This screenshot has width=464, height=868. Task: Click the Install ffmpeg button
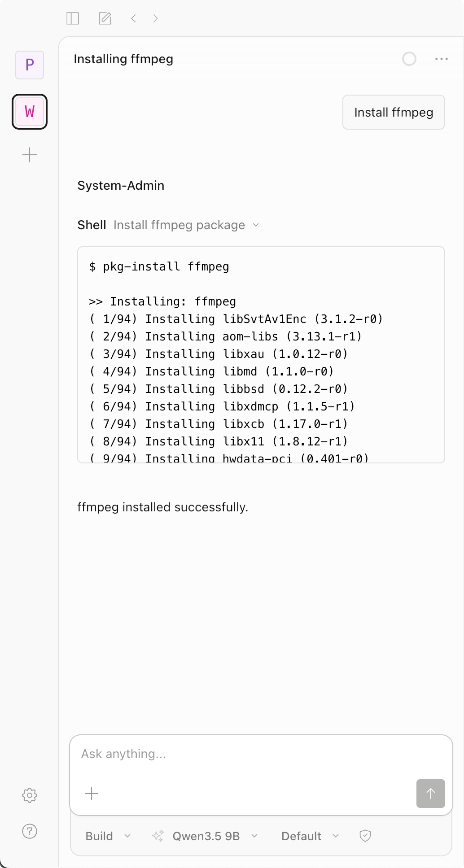(x=394, y=112)
